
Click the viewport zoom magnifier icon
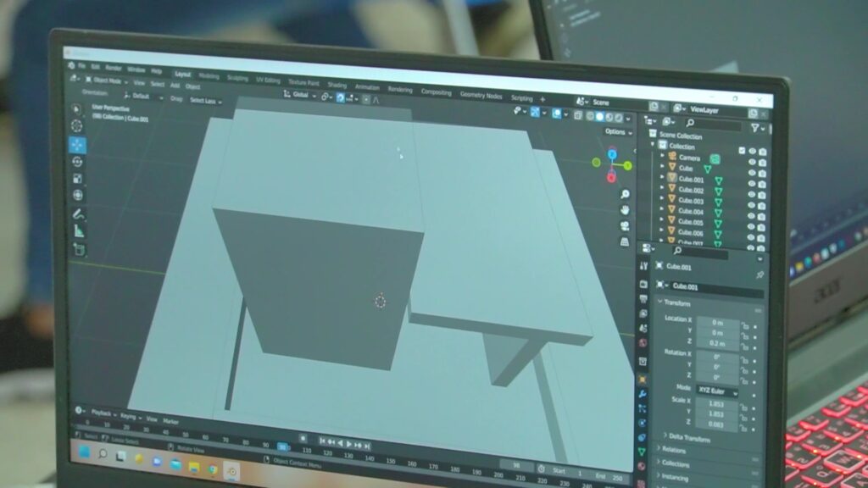(x=625, y=194)
